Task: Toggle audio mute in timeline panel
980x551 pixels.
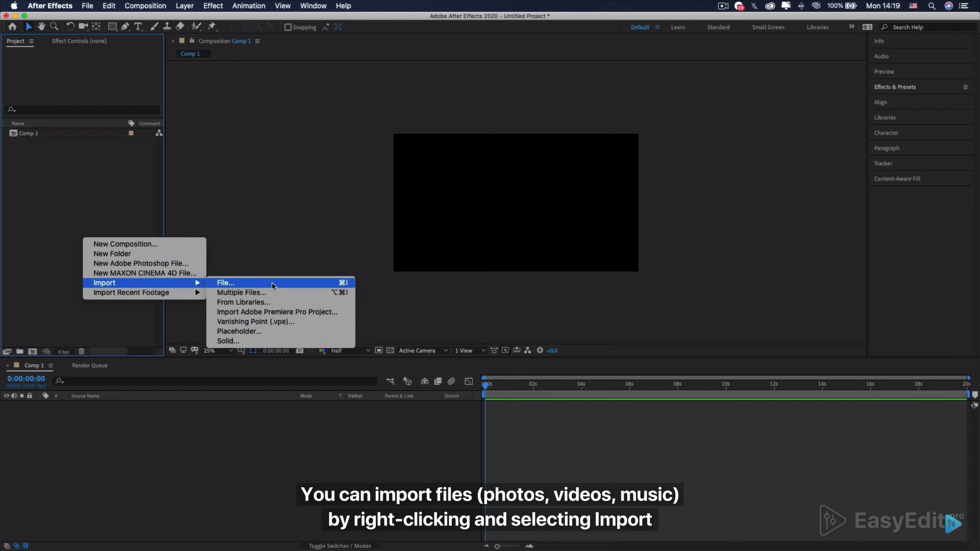Action: (x=13, y=395)
